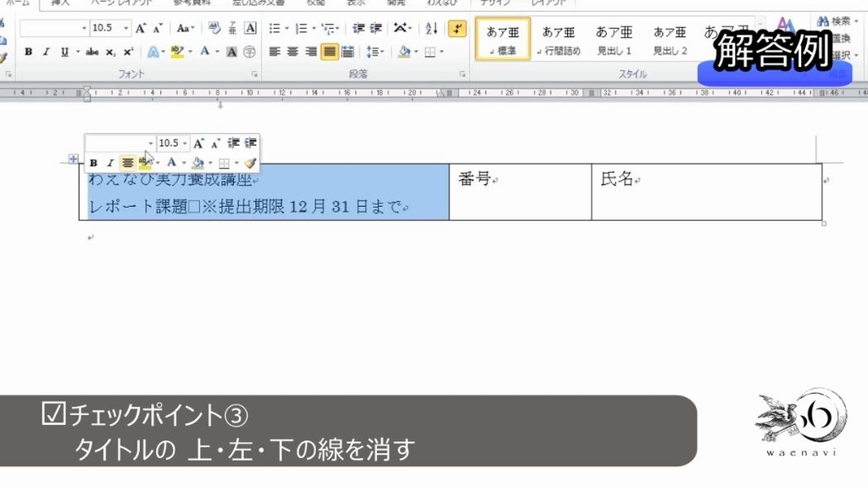Click Format Painter brush on mini toolbar
Viewport: 868px width, 487px height.
(x=250, y=163)
